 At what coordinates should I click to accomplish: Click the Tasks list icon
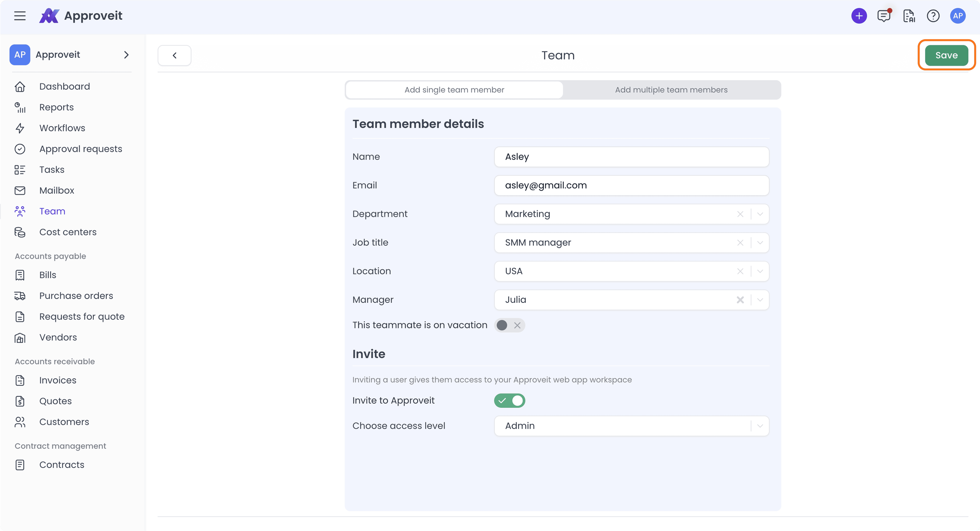(20, 170)
